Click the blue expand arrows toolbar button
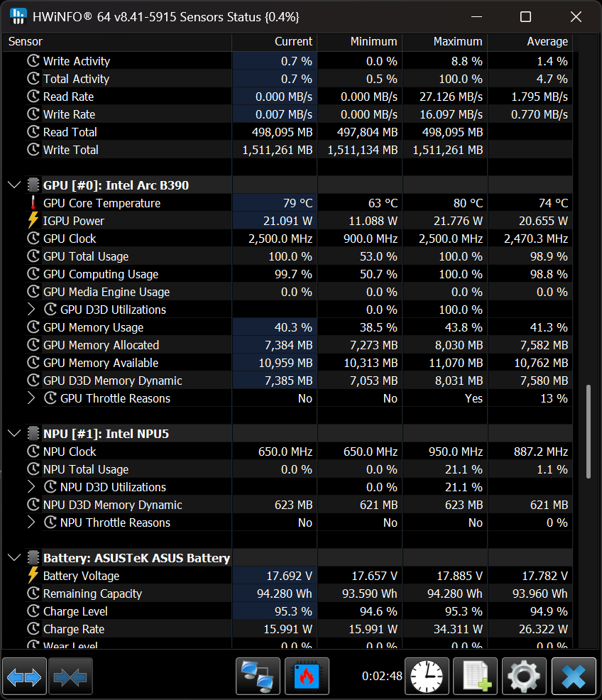Viewport: 602px width, 700px height. tap(24, 677)
